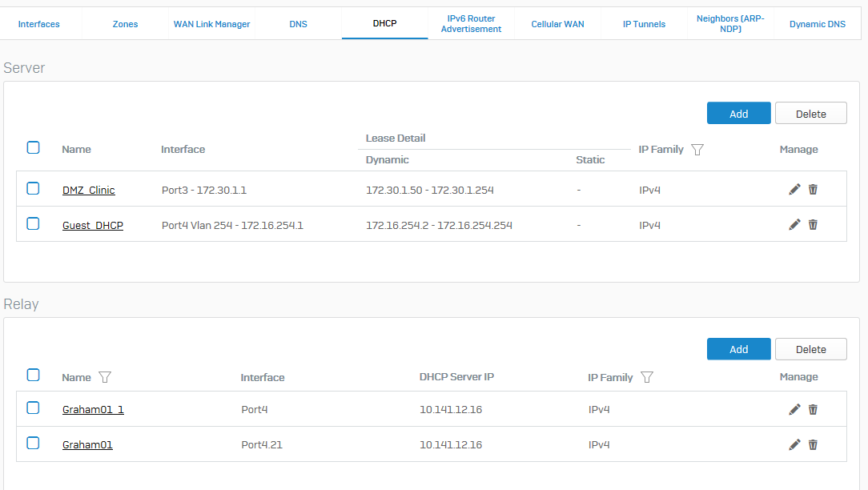The width and height of the screenshot is (868, 490).
Task: Edit the DMZ_Clinic server with pencil icon
Action: (794, 190)
